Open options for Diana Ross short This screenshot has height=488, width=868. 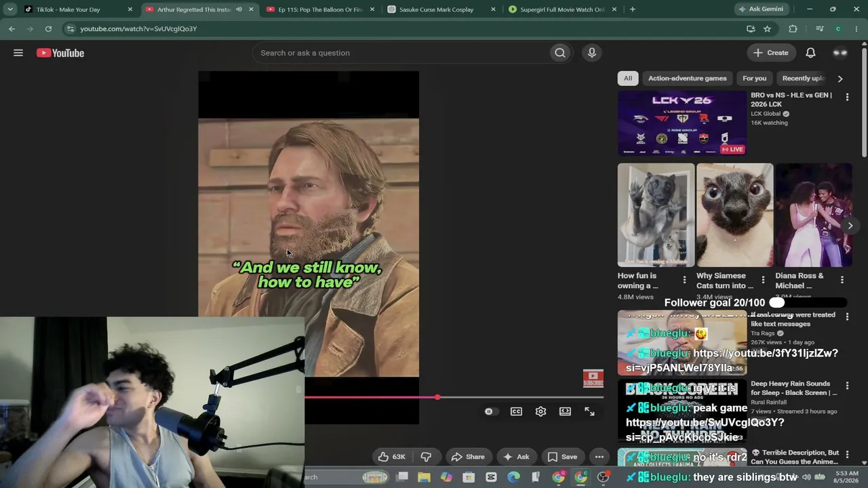(x=842, y=279)
